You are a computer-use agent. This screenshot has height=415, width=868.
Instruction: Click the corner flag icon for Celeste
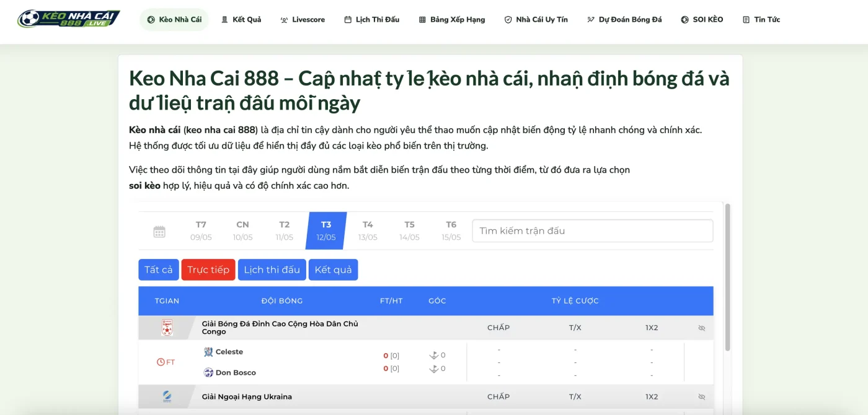pyautogui.click(x=434, y=355)
